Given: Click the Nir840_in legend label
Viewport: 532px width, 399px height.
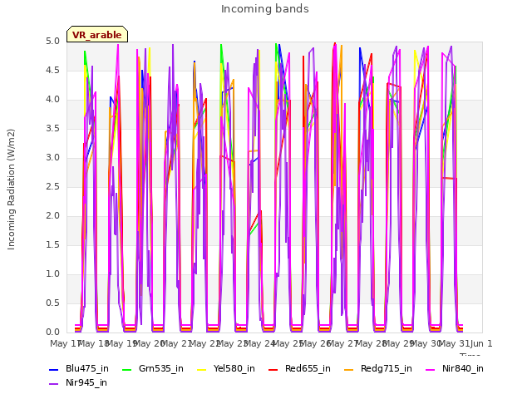Looking at the screenshot, I should point(463,368).
